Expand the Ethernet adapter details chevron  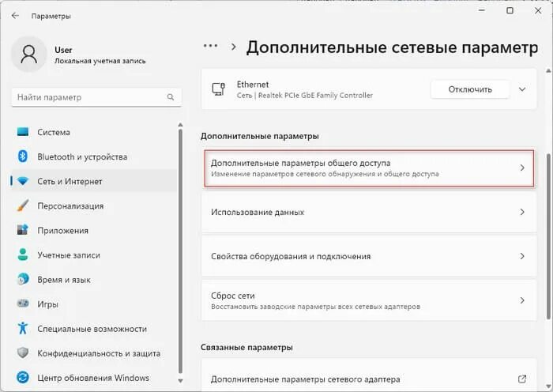pos(522,89)
